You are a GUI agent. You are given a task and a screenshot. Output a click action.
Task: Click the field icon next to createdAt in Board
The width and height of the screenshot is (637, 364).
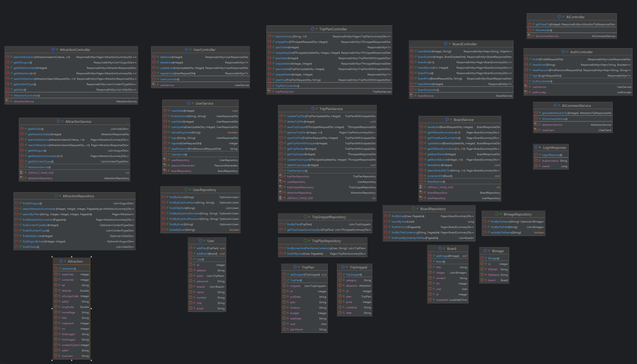(x=430, y=299)
